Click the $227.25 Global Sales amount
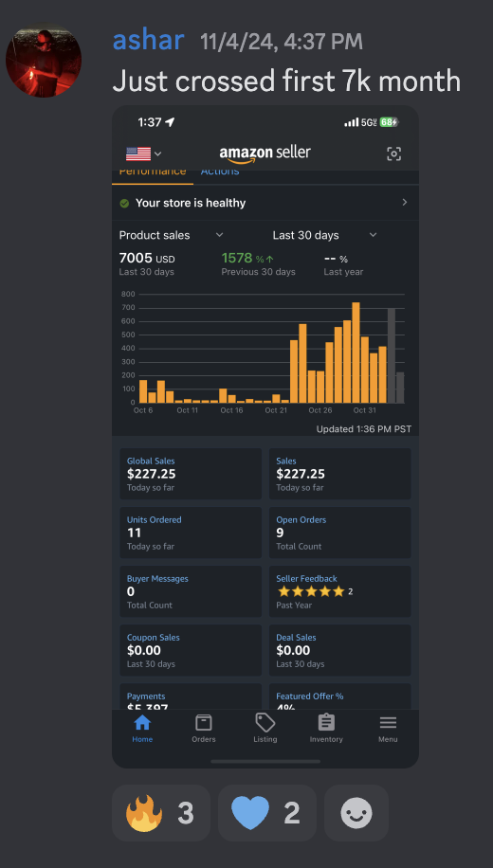 click(152, 474)
